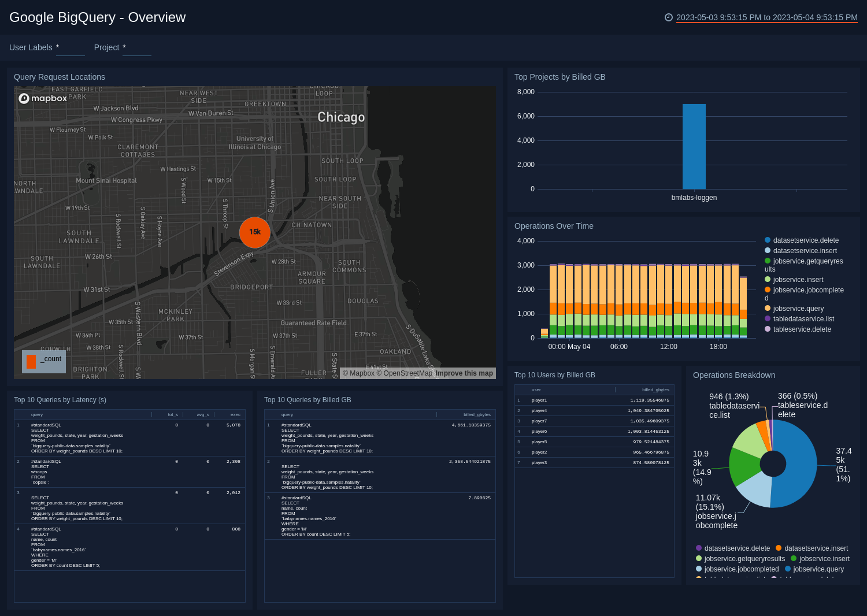Click the bmlabs-loggen bar in chart
The height and width of the screenshot is (616, 867).
point(694,147)
